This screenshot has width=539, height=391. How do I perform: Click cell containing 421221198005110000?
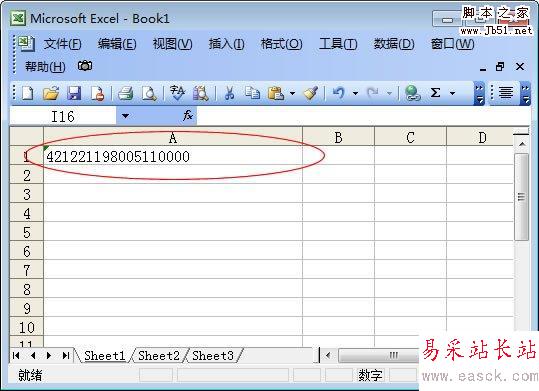pos(173,156)
